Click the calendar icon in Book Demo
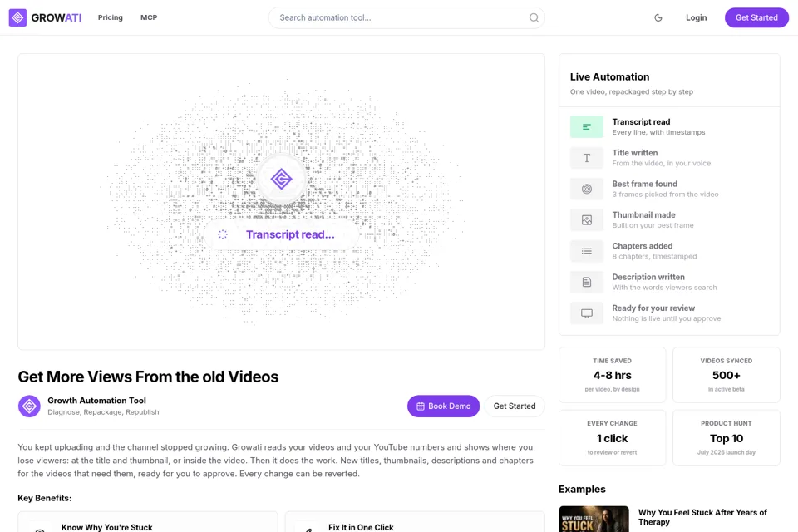The height and width of the screenshot is (532, 798). (421, 406)
